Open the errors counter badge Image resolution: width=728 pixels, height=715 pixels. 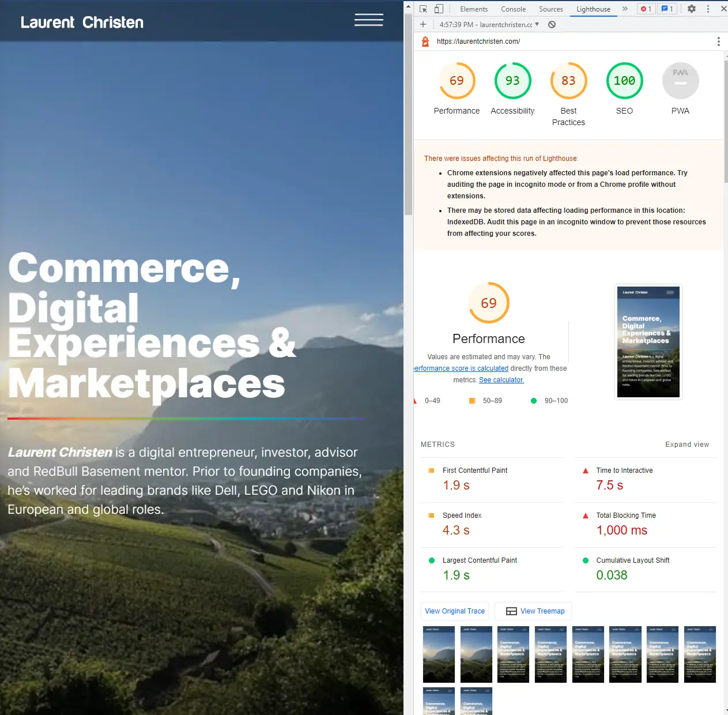coord(646,9)
